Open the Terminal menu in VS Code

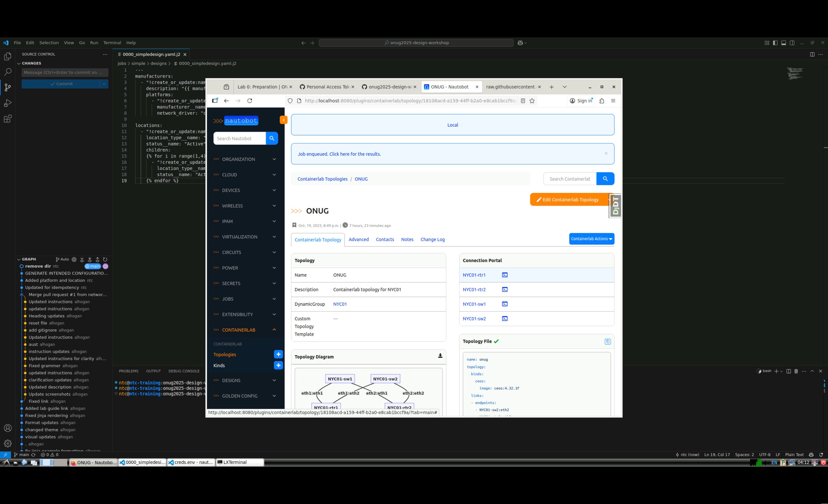click(112, 43)
